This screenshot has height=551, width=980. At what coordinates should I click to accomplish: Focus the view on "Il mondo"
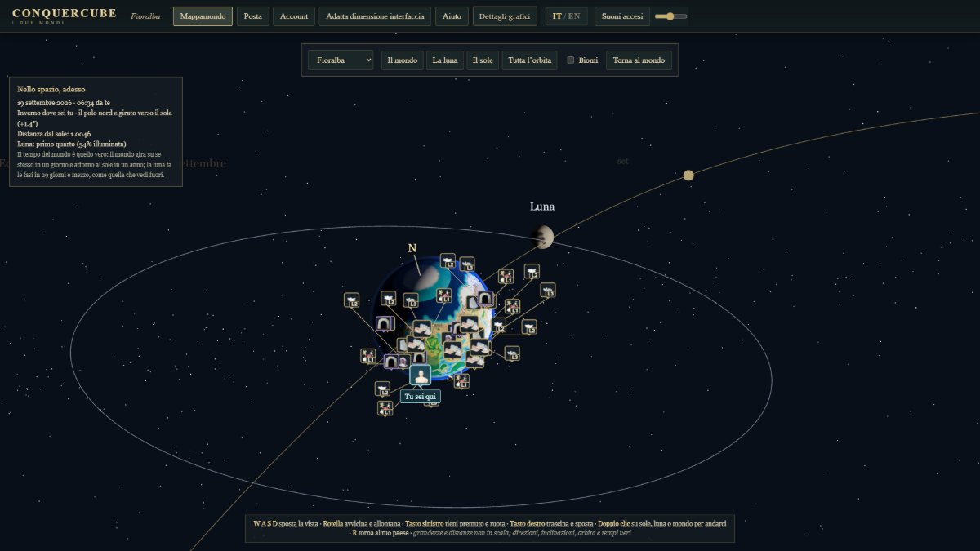[x=403, y=60]
